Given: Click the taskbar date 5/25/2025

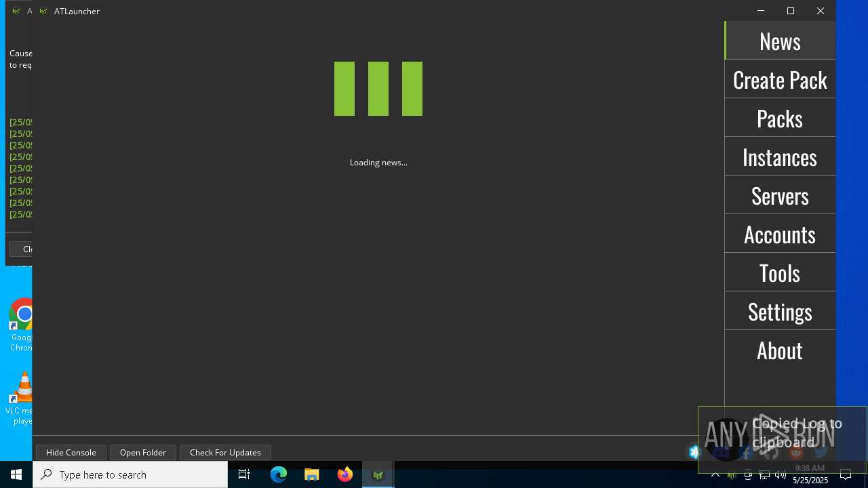Looking at the screenshot, I should click(x=810, y=481).
